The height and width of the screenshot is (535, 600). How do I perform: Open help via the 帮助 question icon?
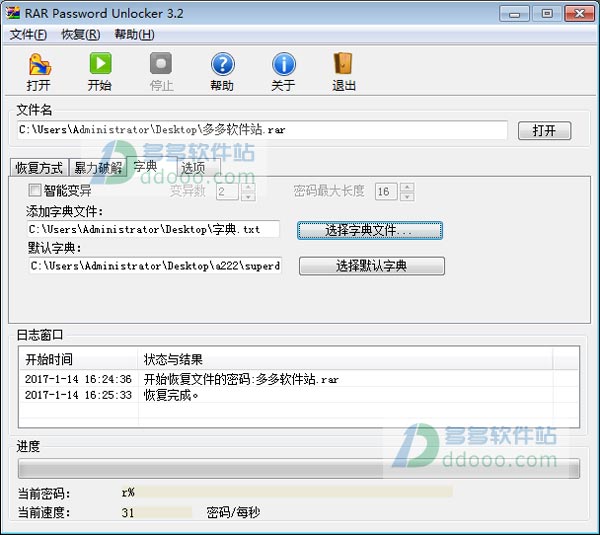pyautogui.click(x=222, y=64)
